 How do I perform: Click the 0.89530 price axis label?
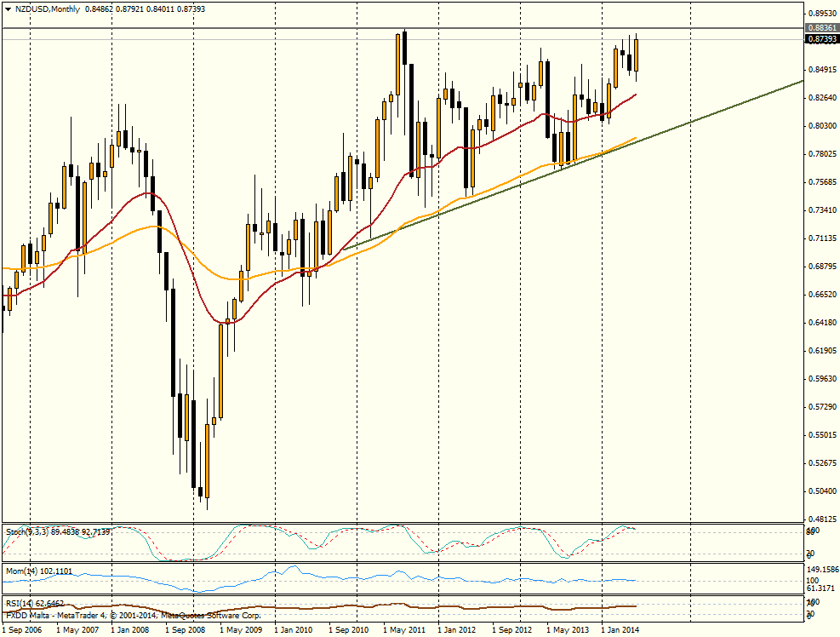tap(820, 14)
